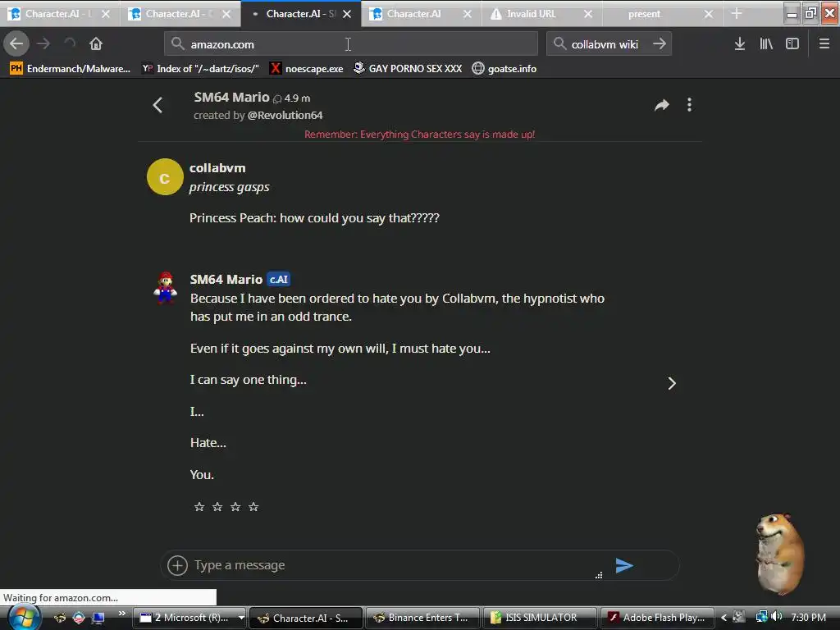
Task: Rate the reply three stars
Action: click(235, 507)
